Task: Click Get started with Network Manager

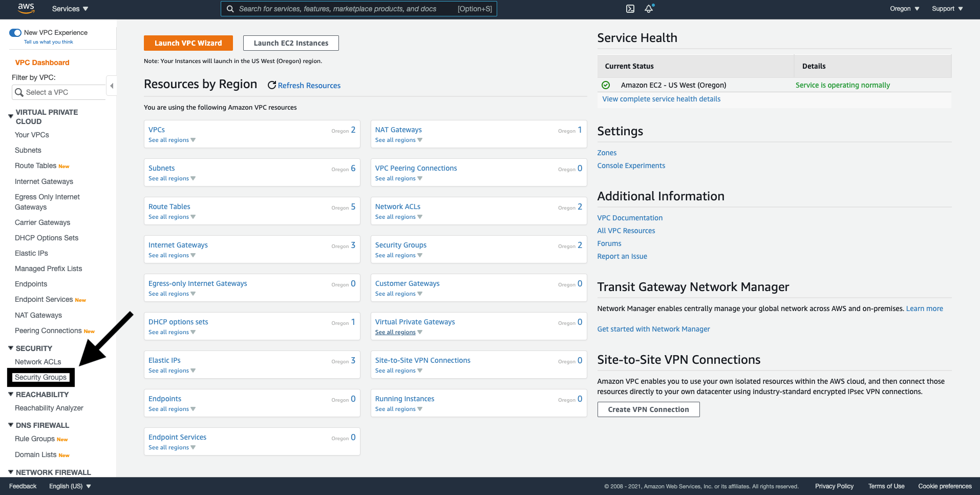Action: tap(654, 329)
